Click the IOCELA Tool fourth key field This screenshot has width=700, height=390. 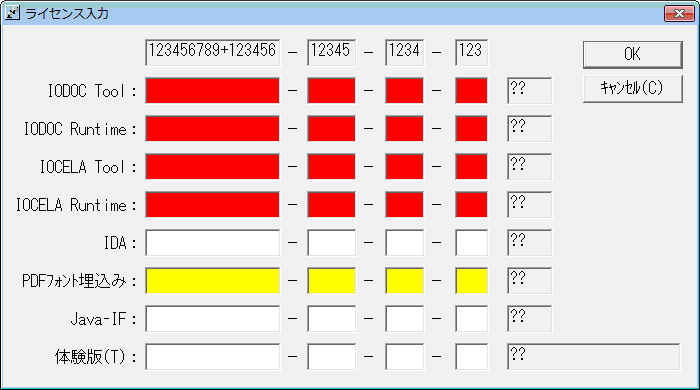pyautogui.click(x=471, y=166)
